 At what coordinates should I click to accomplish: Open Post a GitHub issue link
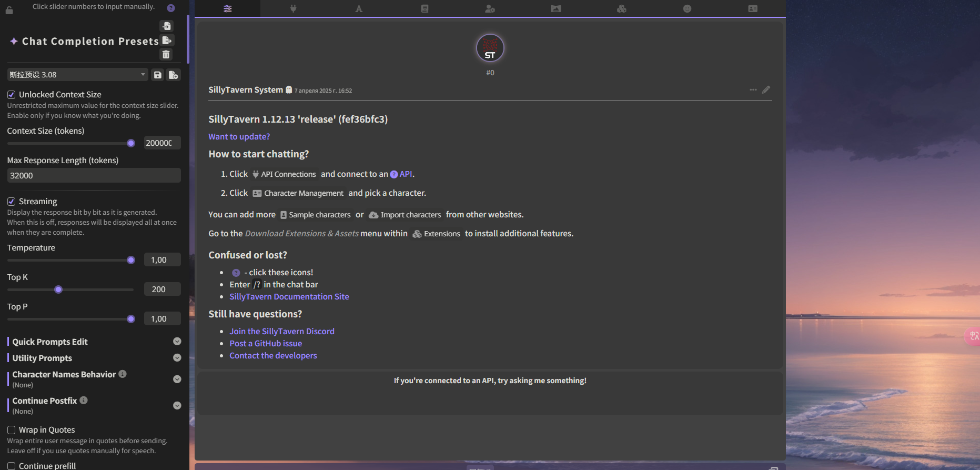(x=266, y=344)
